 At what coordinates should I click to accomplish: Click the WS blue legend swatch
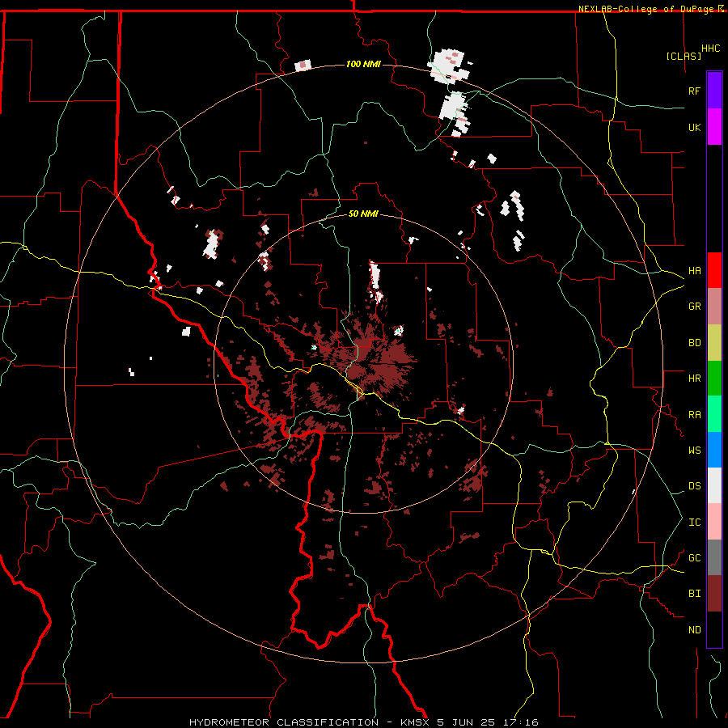click(714, 450)
